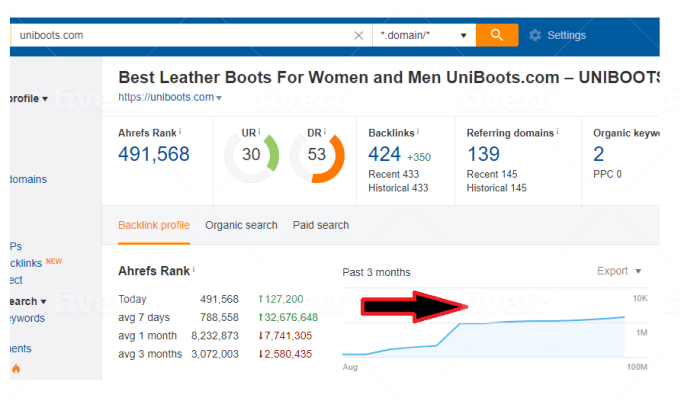The width and height of the screenshot is (680, 411).
Task: Click the Backlinks info icon
Action: click(418, 131)
